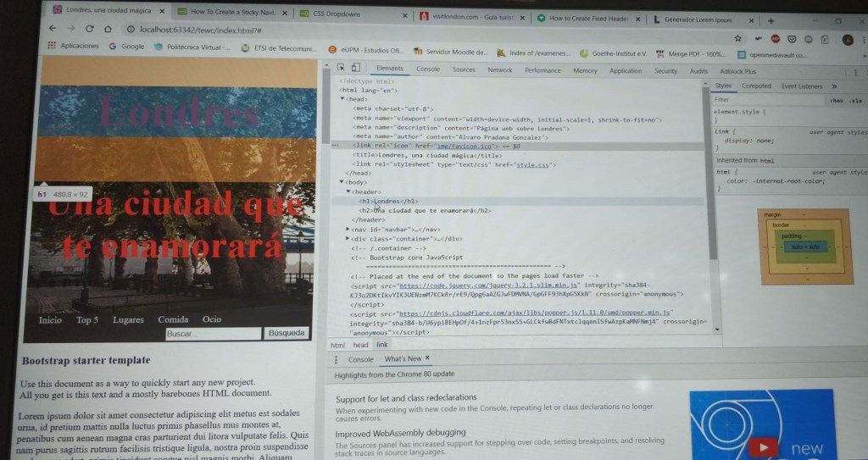Collapse the head element in DOM tree

[342, 98]
